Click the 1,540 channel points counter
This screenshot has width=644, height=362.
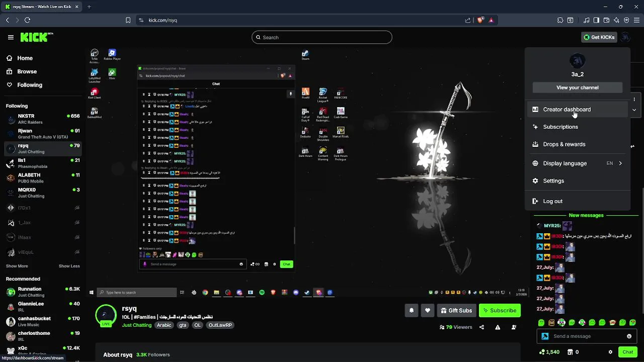549,352
